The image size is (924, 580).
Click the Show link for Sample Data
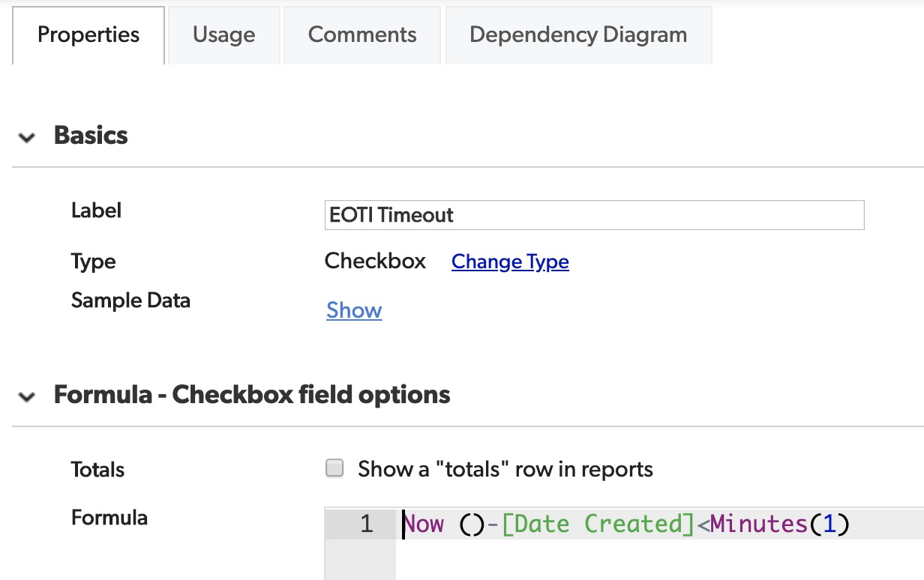[354, 310]
